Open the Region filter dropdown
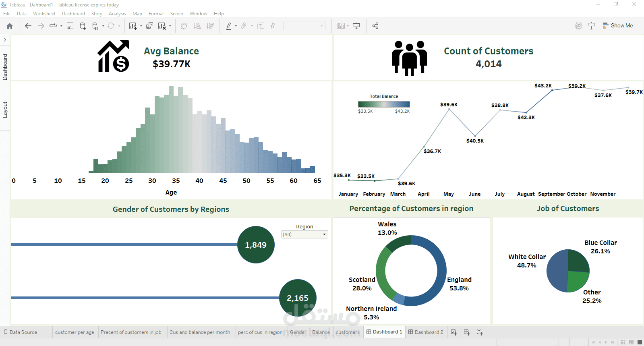The height and width of the screenshot is (346, 644). (304, 234)
